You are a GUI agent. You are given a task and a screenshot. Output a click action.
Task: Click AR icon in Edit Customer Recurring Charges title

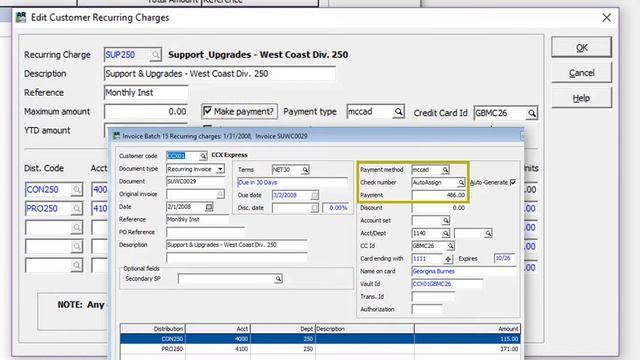click(x=21, y=17)
